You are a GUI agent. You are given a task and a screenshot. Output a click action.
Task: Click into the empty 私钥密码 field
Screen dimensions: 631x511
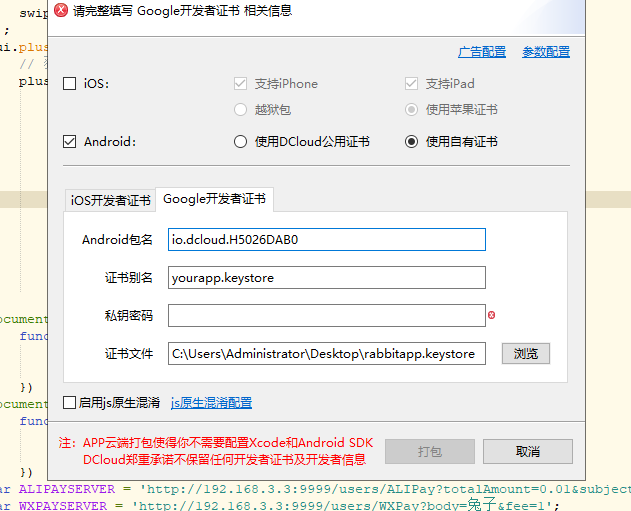(x=327, y=315)
